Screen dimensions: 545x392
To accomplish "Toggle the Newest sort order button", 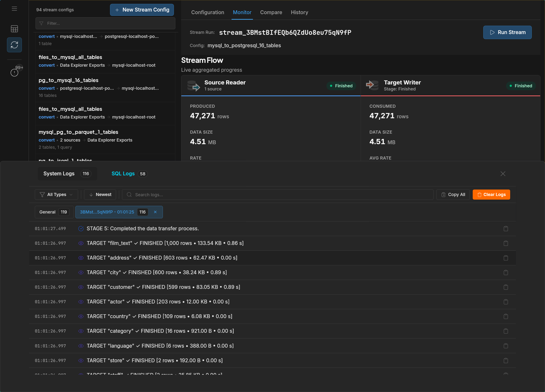I will pyautogui.click(x=100, y=194).
